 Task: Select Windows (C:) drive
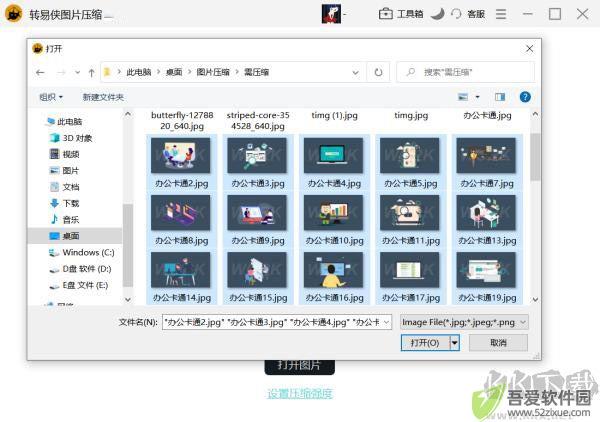82,253
